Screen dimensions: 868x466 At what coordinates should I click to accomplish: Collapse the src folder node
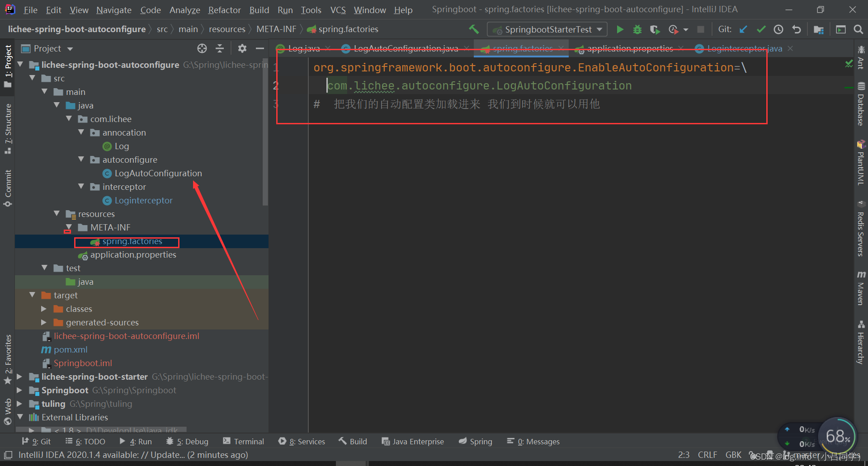tap(33, 78)
